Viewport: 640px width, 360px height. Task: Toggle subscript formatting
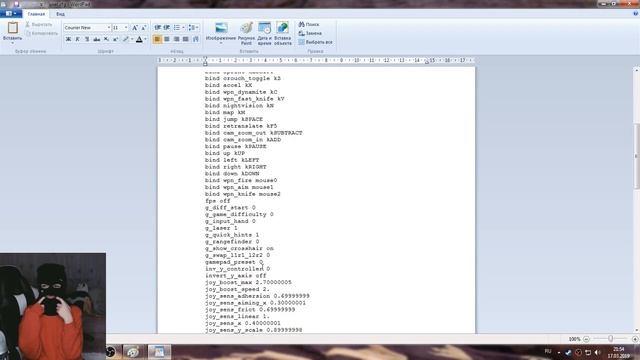(106, 39)
